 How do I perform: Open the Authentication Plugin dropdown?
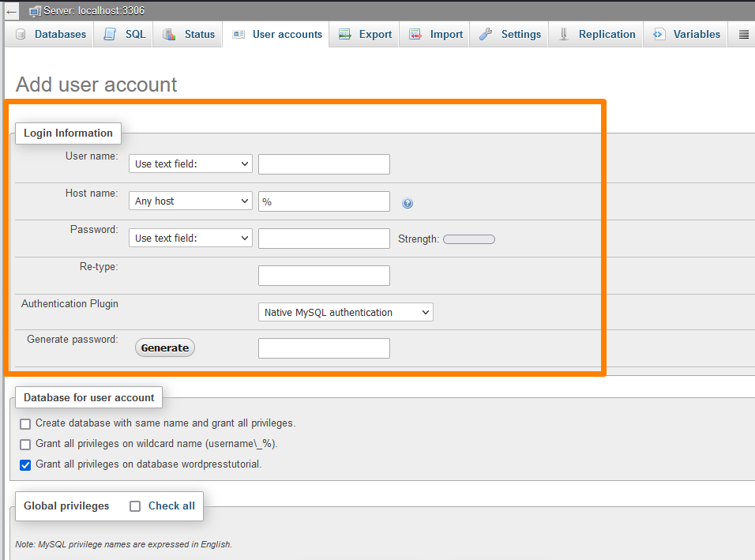click(346, 312)
